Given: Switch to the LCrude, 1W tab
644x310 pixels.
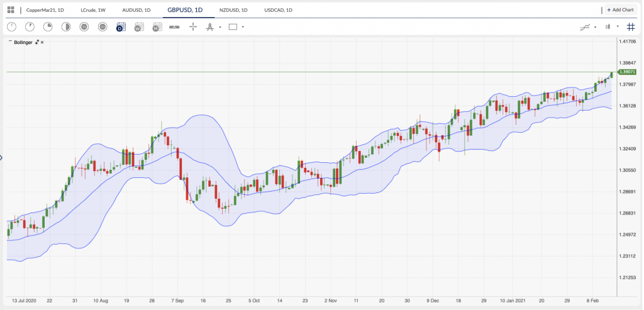Looking at the screenshot, I should point(94,10).
